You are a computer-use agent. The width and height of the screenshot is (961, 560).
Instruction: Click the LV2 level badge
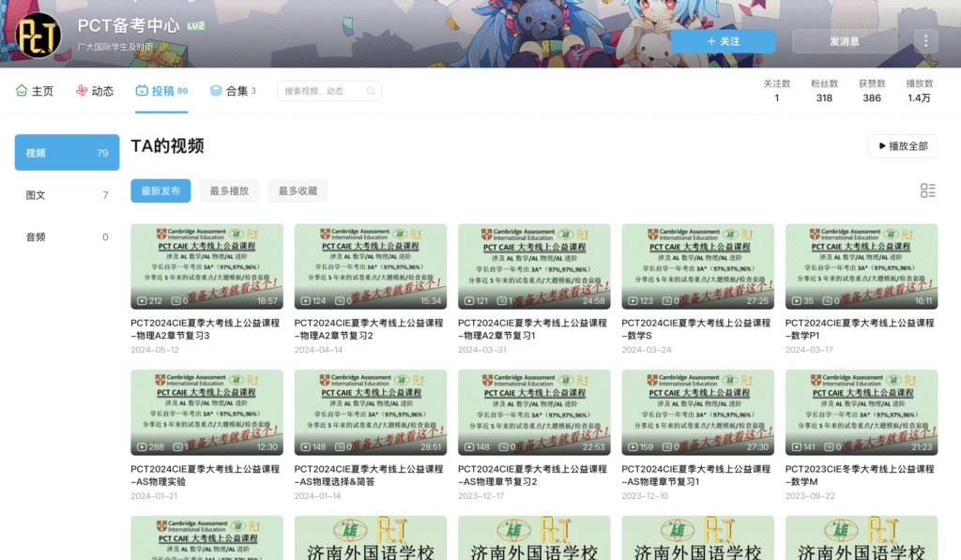pyautogui.click(x=195, y=26)
